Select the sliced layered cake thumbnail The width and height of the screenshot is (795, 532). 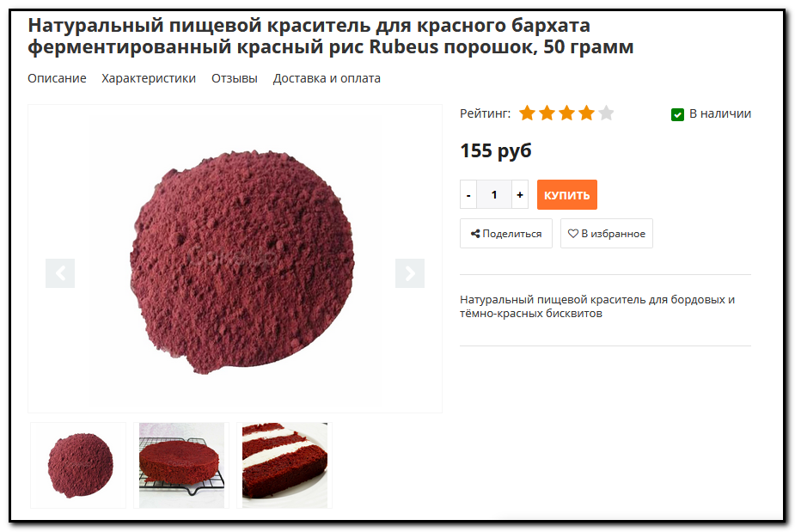pyautogui.click(x=284, y=465)
